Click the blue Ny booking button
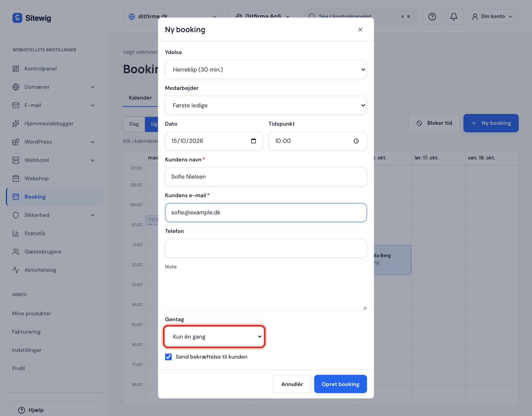The width and height of the screenshot is (532, 416). pos(491,123)
